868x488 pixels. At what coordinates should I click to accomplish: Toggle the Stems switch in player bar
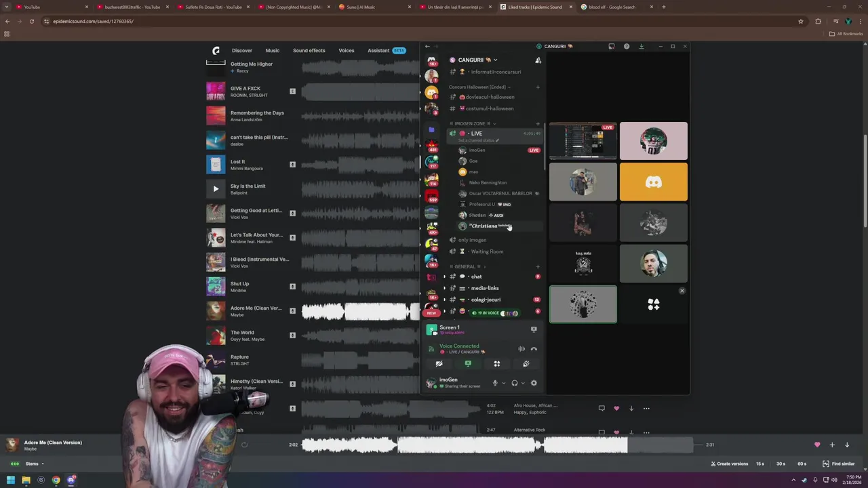[15, 464]
